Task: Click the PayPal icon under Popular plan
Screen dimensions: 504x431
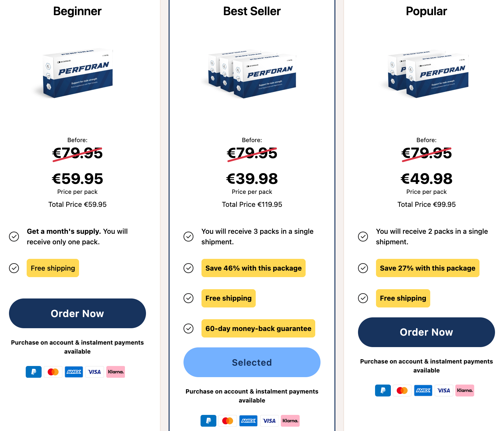Action: coord(383,390)
